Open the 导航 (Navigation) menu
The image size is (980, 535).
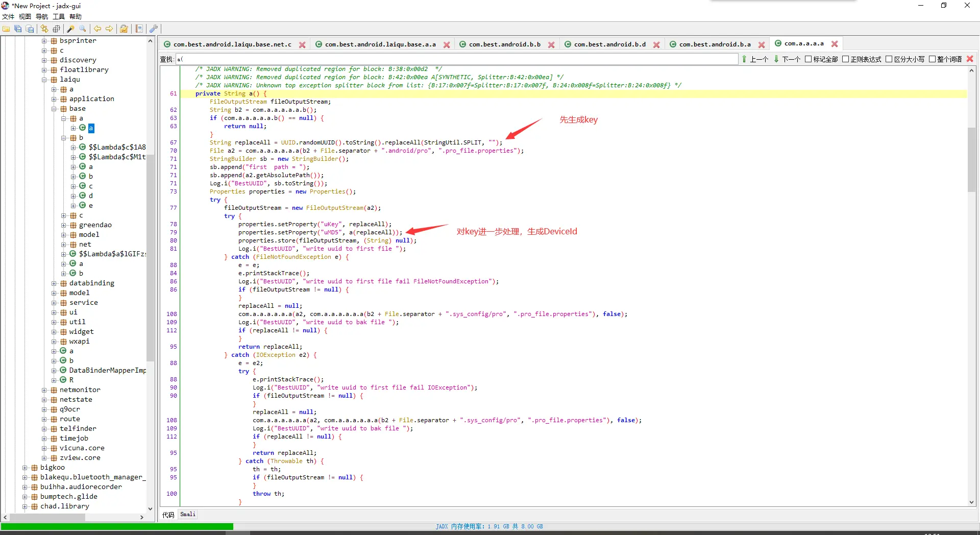coord(42,17)
